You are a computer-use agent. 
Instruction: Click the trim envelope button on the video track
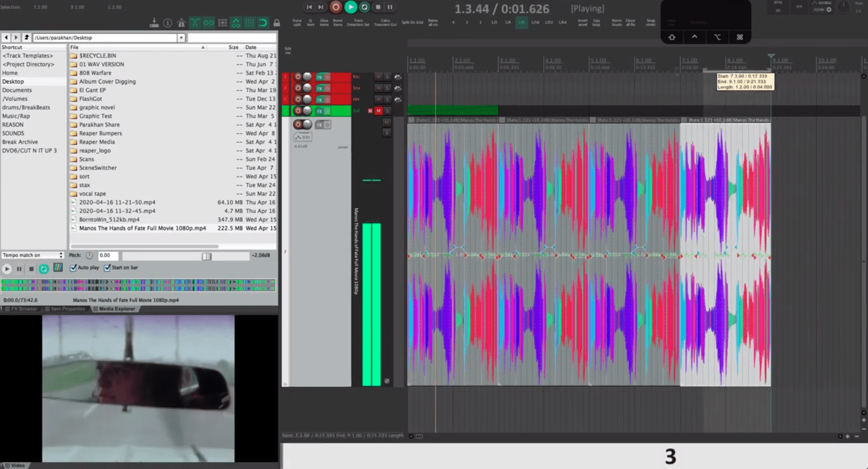click(303, 137)
